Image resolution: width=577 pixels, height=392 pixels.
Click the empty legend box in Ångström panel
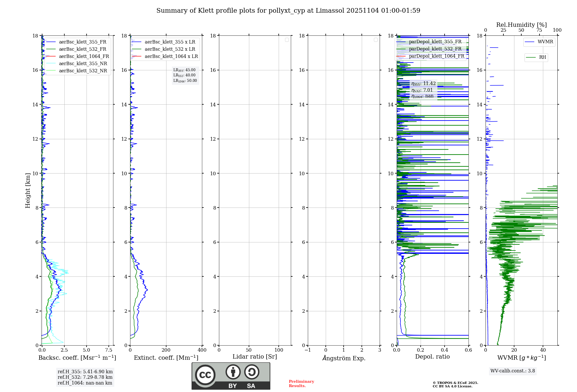coord(376,40)
